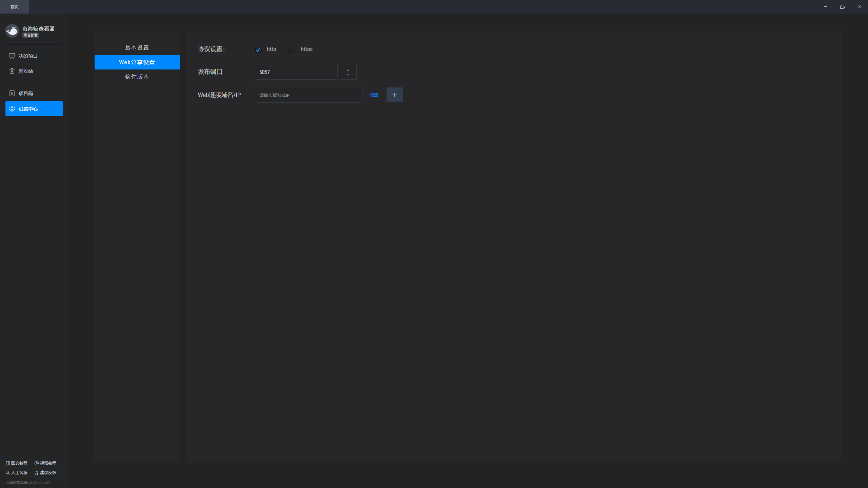
Task: Click the publish port field showing 5057
Action: [296, 72]
